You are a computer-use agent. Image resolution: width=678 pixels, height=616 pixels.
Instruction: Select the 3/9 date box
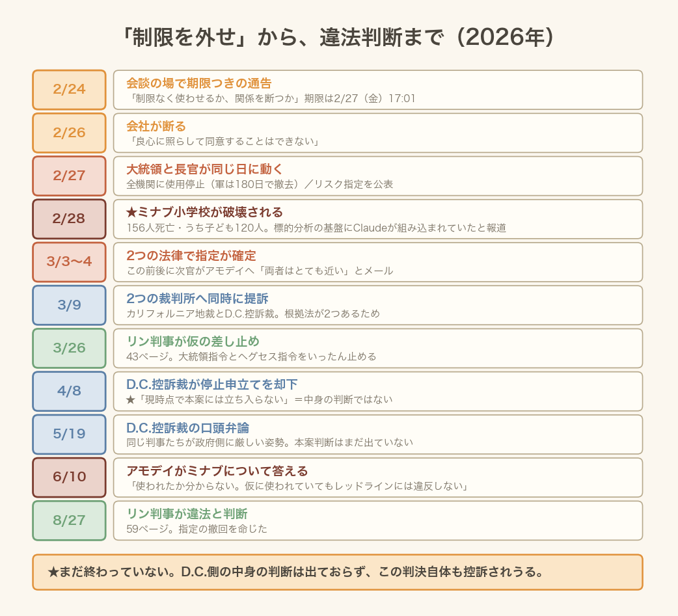(69, 305)
